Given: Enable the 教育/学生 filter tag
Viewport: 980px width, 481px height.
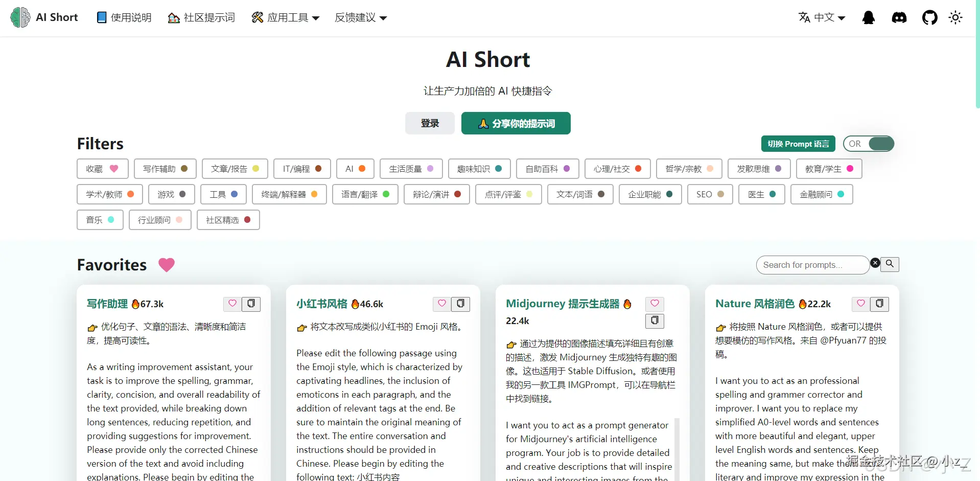Looking at the screenshot, I should tap(829, 169).
